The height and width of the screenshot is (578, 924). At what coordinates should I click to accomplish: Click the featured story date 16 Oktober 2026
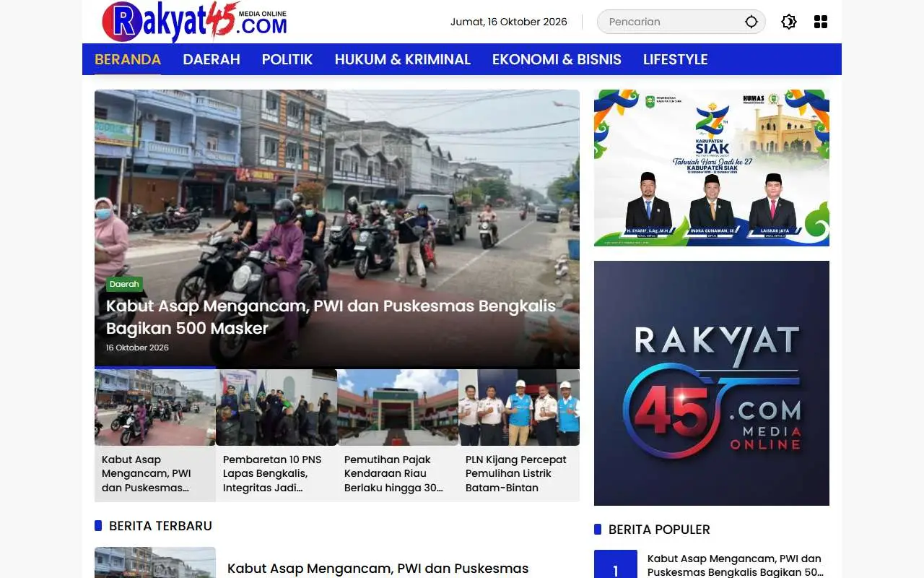click(137, 348)
